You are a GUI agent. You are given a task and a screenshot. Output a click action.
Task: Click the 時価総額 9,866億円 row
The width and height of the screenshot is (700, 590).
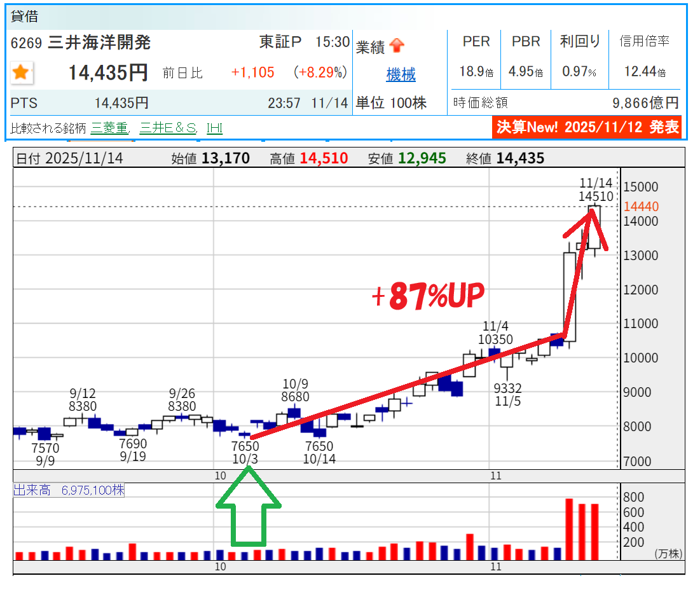coord(566,103)
